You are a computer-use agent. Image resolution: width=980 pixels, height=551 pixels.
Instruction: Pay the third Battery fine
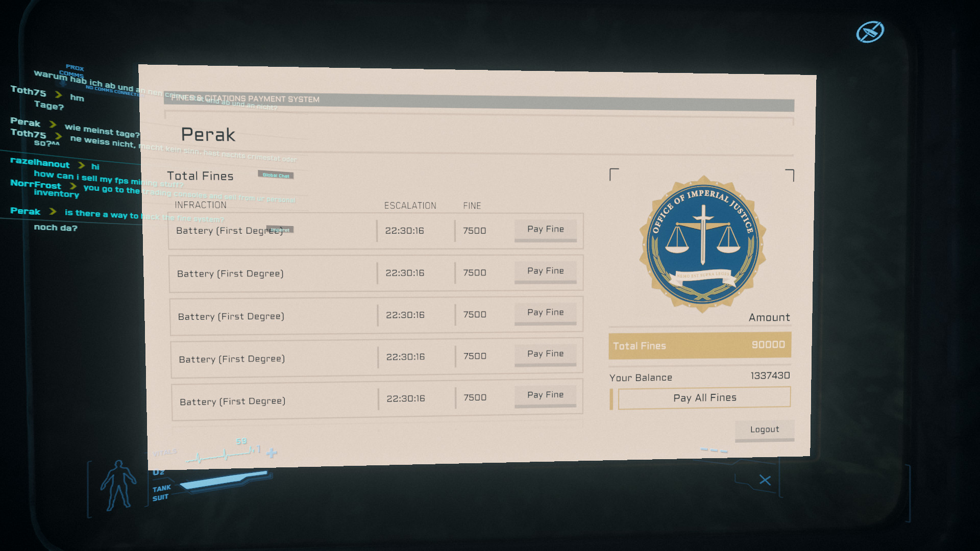(545, 313)
